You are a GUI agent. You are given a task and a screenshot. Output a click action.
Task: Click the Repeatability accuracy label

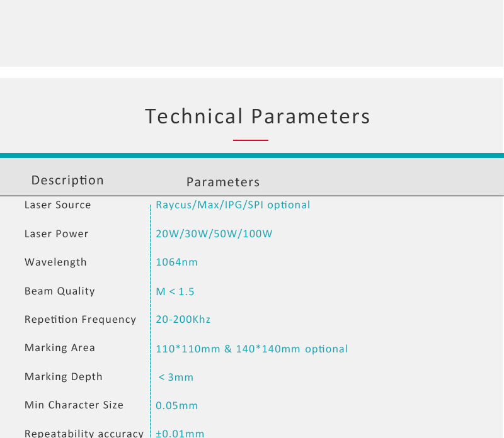(84, 434)
